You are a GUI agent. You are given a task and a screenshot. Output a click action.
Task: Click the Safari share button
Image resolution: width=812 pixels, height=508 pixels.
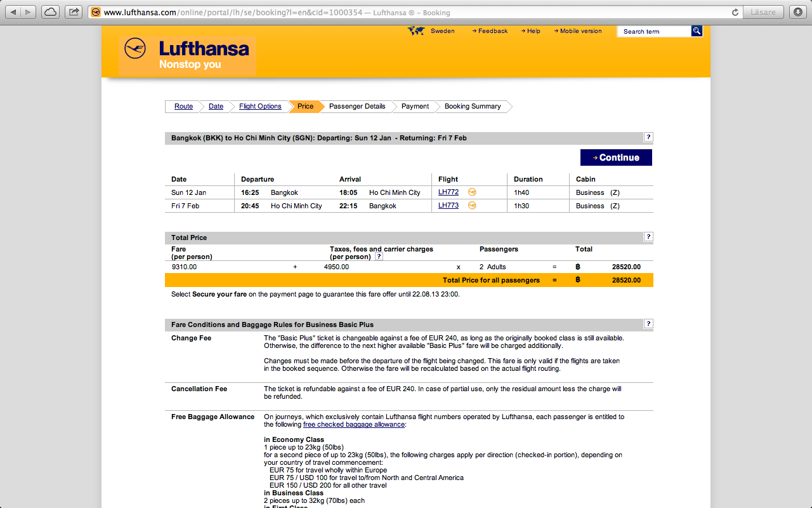(x=74, y=12)
